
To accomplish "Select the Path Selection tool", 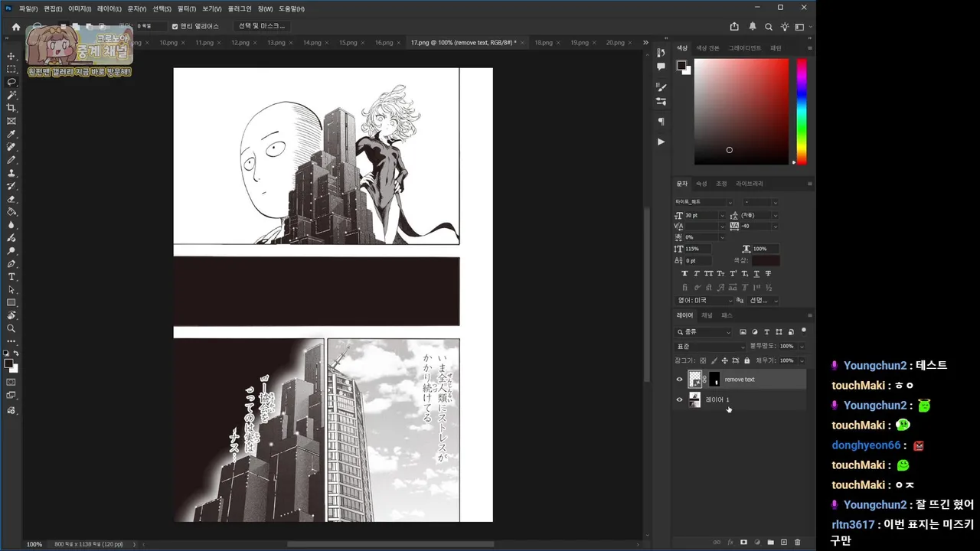I will point(11,289).
